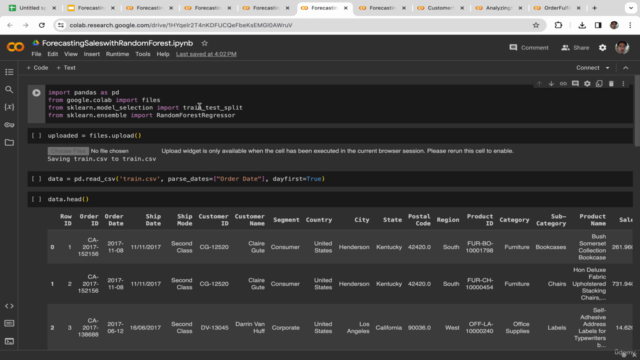
Task: Open the Terminal panel icon
Action: pyautogui.click(x=9, y=341)
